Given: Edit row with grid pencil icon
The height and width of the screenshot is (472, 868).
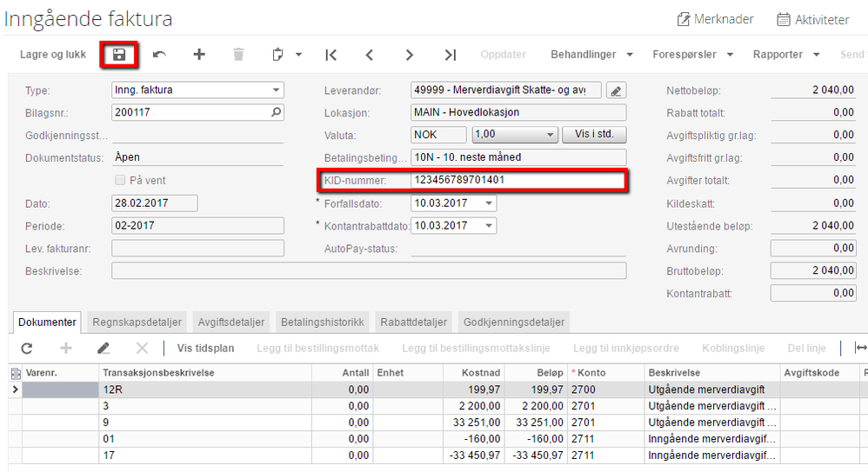Looking at the screenshot, I should [103, 348].
